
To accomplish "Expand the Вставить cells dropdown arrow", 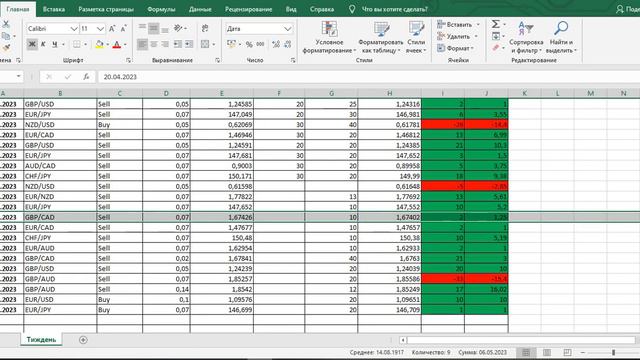I will tap(478, 24).
